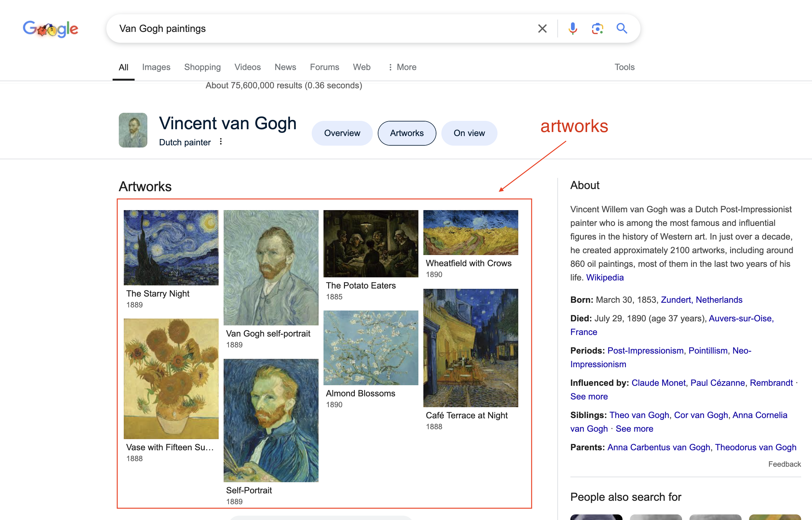Click the Vincent van Gogh heading
The width and height of the screenshot is (812, 520).
(228, 123)
